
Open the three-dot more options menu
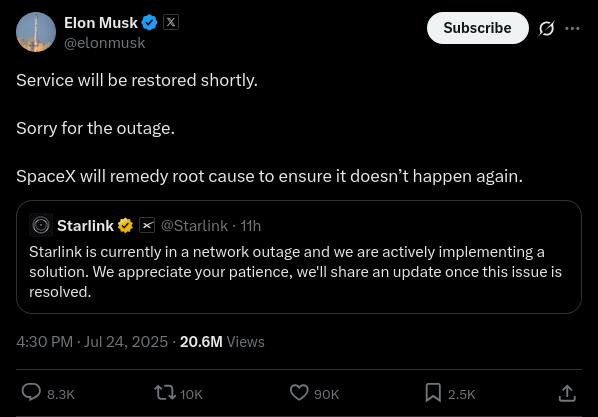point(572,28)
